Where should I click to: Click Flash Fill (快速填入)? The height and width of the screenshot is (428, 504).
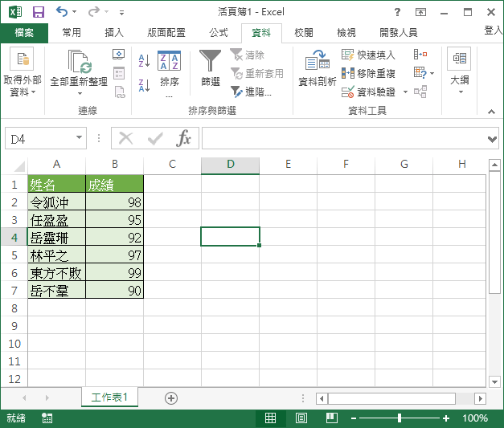[x=368, y=55]
